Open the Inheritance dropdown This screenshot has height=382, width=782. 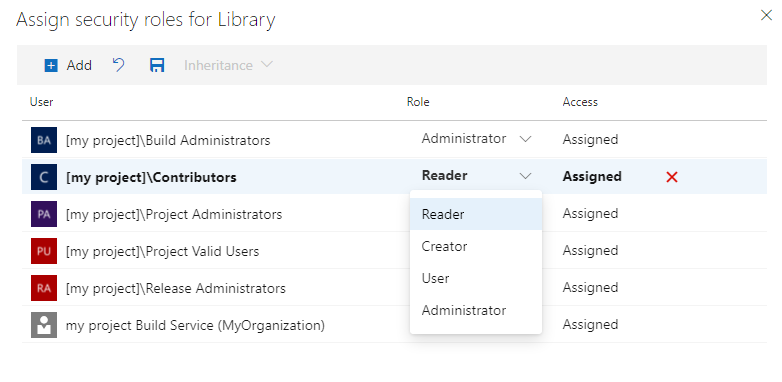[x=228, y=65]
